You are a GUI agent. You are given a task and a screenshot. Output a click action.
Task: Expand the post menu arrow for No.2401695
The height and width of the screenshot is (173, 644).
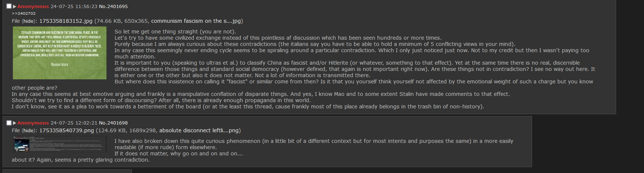[15, 7]
